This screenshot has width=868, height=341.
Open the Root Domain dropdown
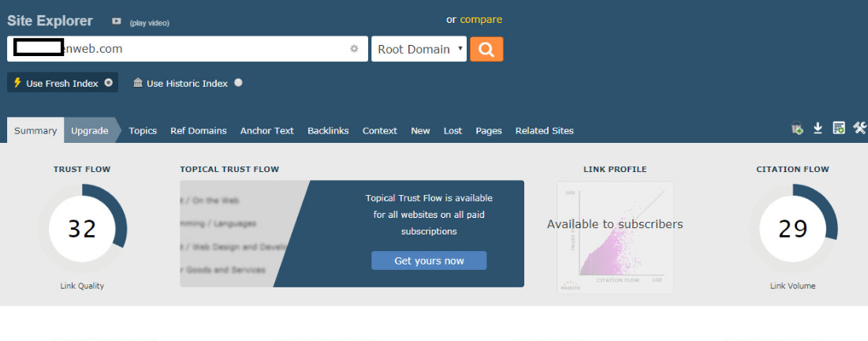(419, 50)
